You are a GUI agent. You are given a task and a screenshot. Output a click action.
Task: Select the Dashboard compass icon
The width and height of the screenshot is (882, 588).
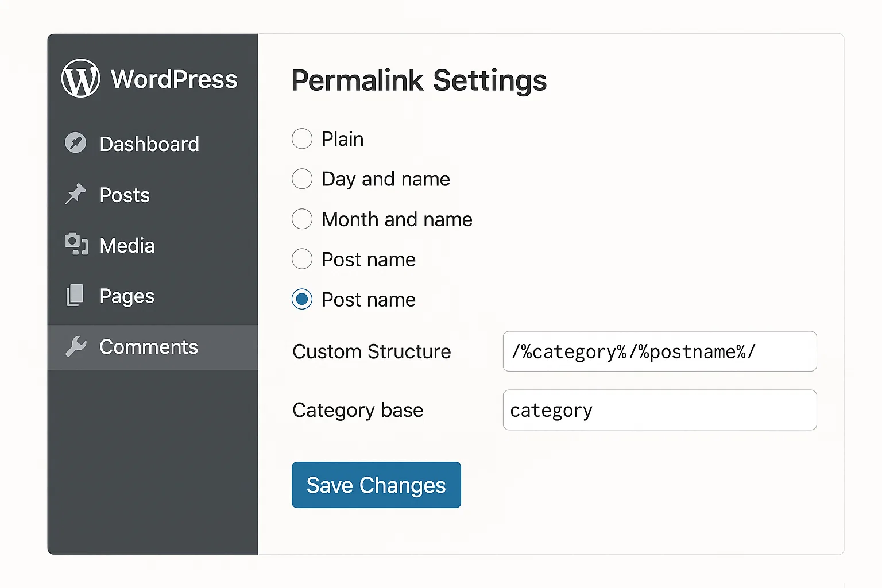pos(75,143)
